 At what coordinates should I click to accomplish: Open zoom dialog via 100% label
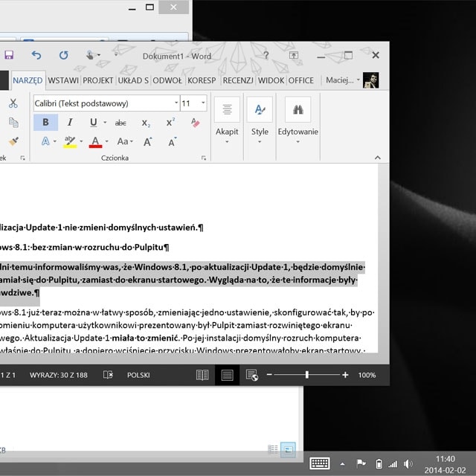(x=367, y=375)
